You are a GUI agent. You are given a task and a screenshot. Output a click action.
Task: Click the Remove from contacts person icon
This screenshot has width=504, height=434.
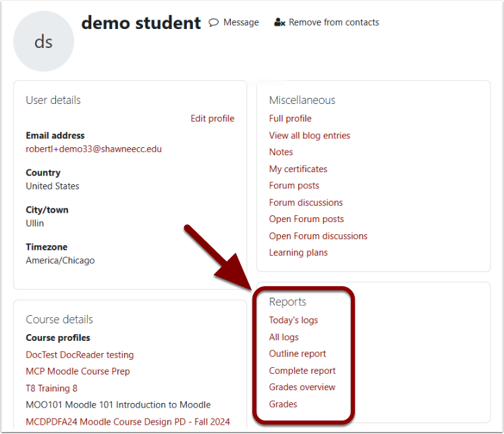[280, 22]
